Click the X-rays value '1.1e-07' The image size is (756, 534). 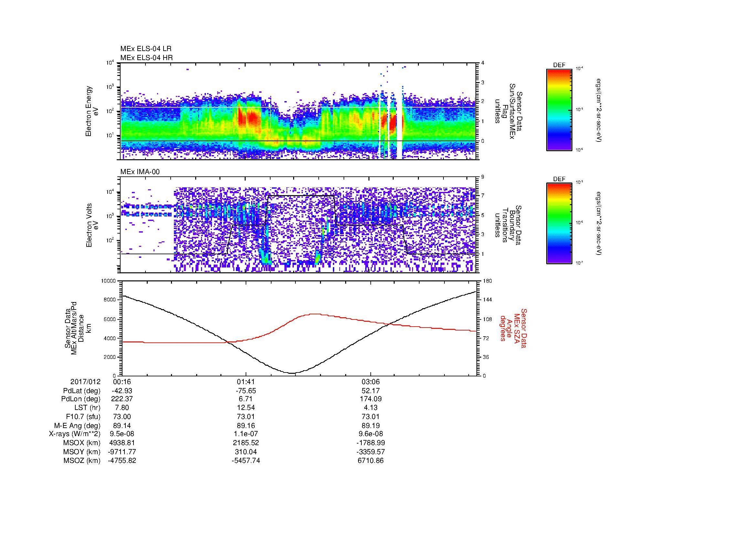[x=246, y=434]
